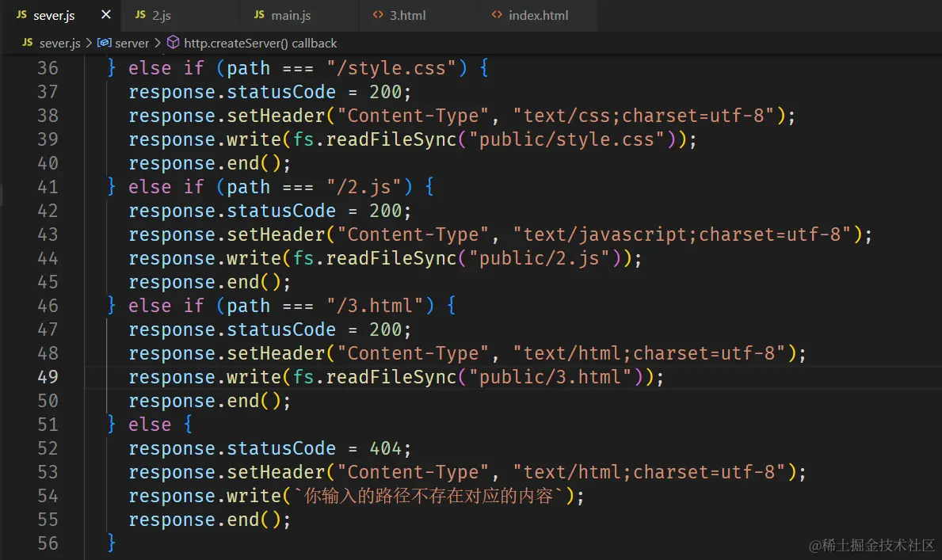
Task: Click the JS file icon on 2.js tab
Action: pos(140,15)
